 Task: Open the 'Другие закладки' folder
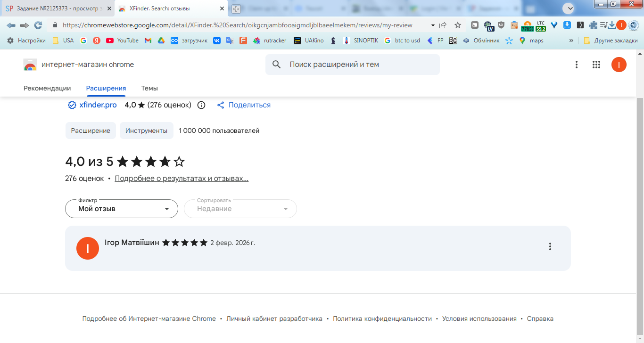click(611, 41)
